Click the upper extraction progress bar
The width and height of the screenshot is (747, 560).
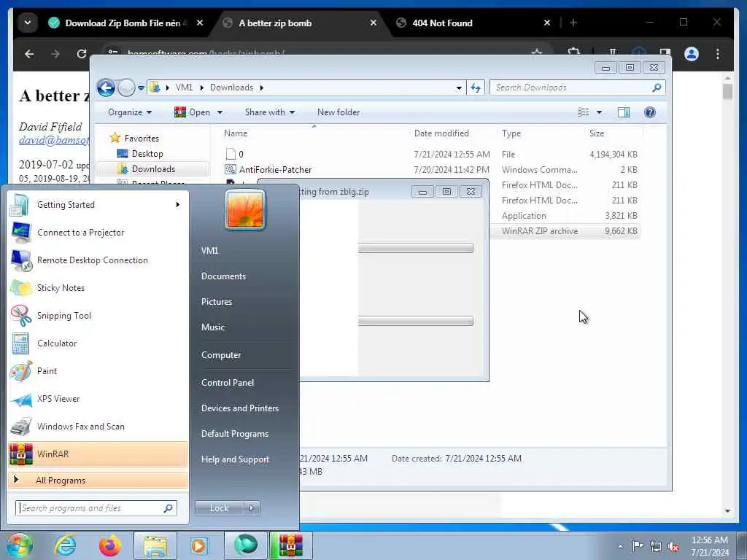[415, 248]
